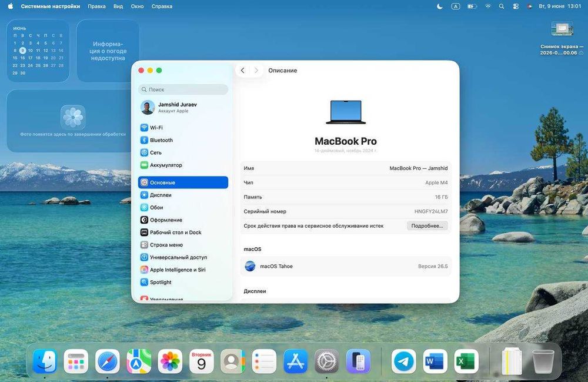The image size is (588, 382).
Task: Open System Settings icon in Dock
Action: click(x=326, y=361)
